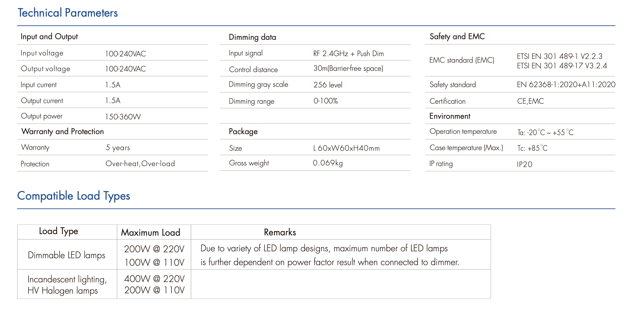Select the Safety and EMC section title
This screenshot has height=314, width=644.
coord(457,37)
